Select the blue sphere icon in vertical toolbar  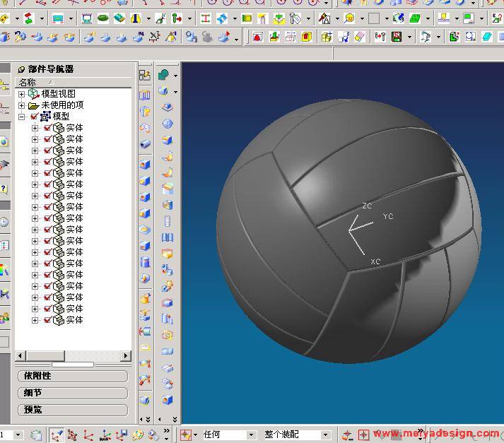pyautogui.click(x=168, y=124)
